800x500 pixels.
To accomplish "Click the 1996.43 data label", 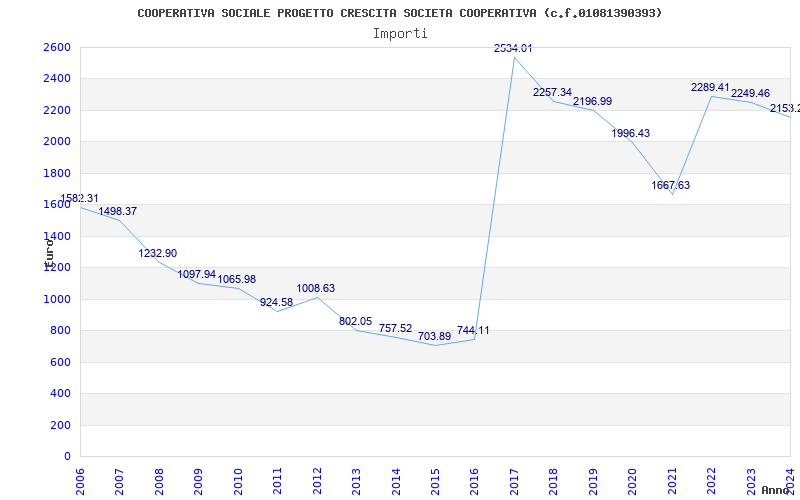I will (x=631, y=133).
